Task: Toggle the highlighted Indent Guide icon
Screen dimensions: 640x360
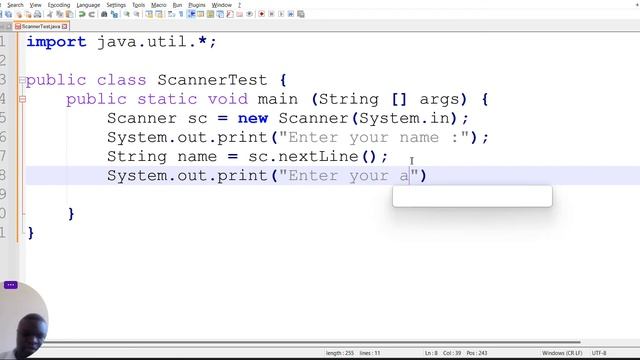Action: coord(191,14)
